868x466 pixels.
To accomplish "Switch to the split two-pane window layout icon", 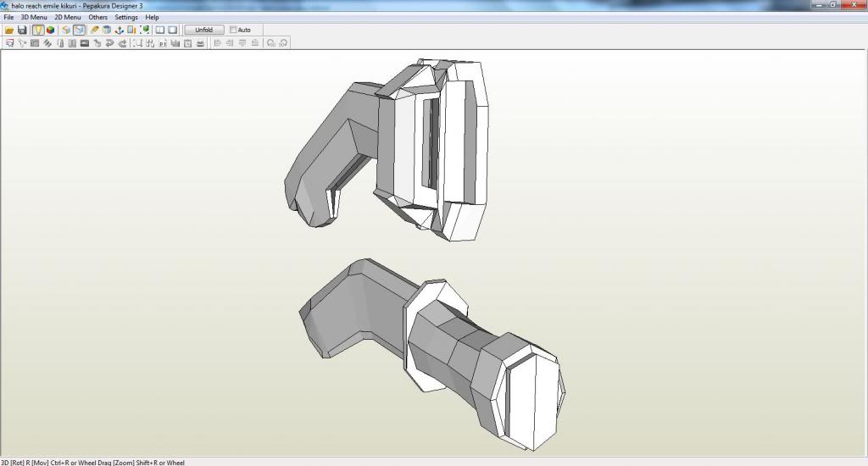I will 160,30.
